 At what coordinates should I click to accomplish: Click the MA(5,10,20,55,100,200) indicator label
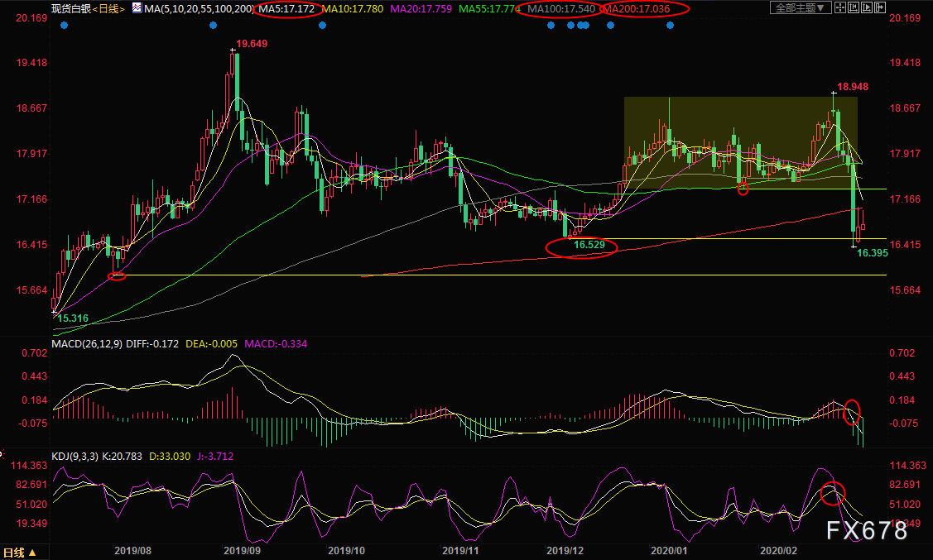(x=199, y=9)
